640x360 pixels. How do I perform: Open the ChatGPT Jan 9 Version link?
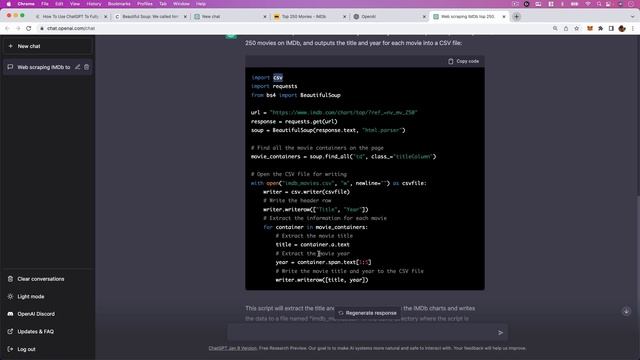point(232,348)
